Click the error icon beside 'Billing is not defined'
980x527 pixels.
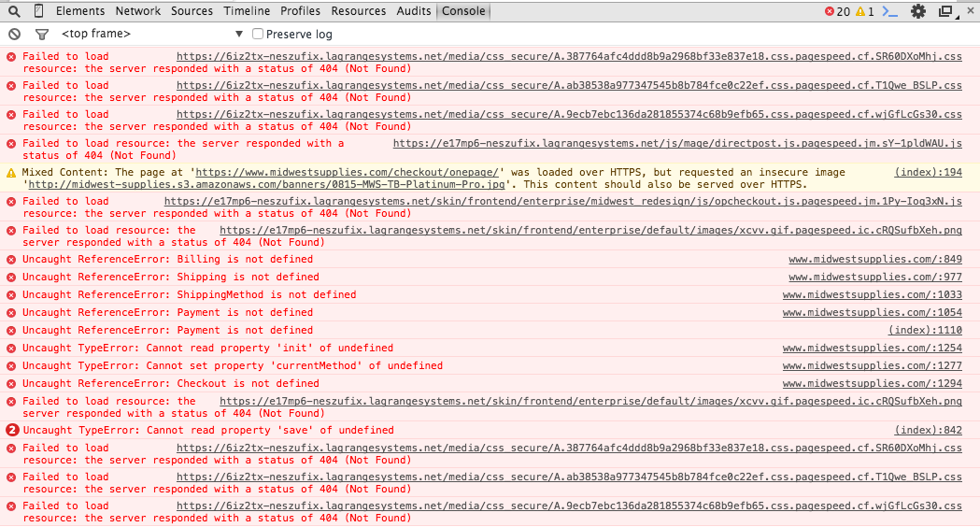[11, 260]
